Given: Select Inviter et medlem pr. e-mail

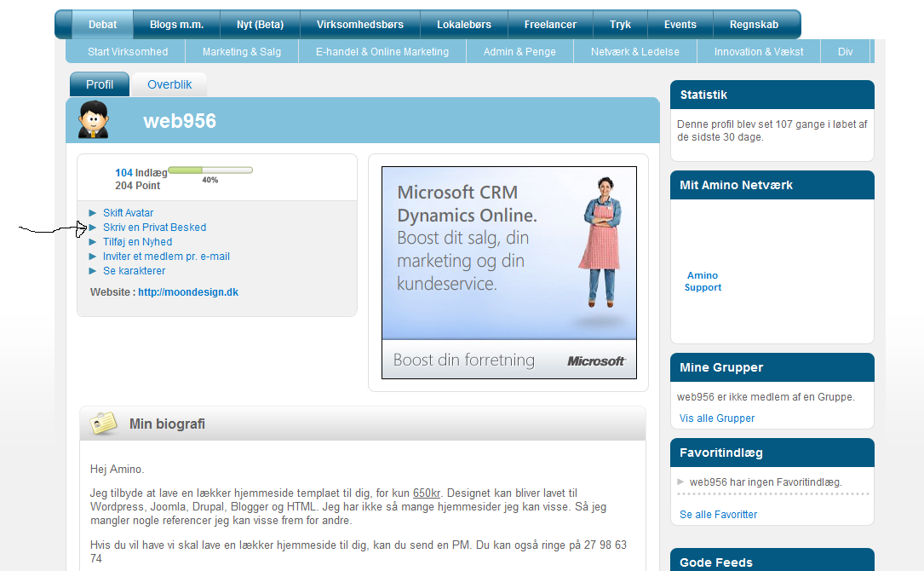Looking at the screenshot, I should pyautogui.click(x=166, y=257).
